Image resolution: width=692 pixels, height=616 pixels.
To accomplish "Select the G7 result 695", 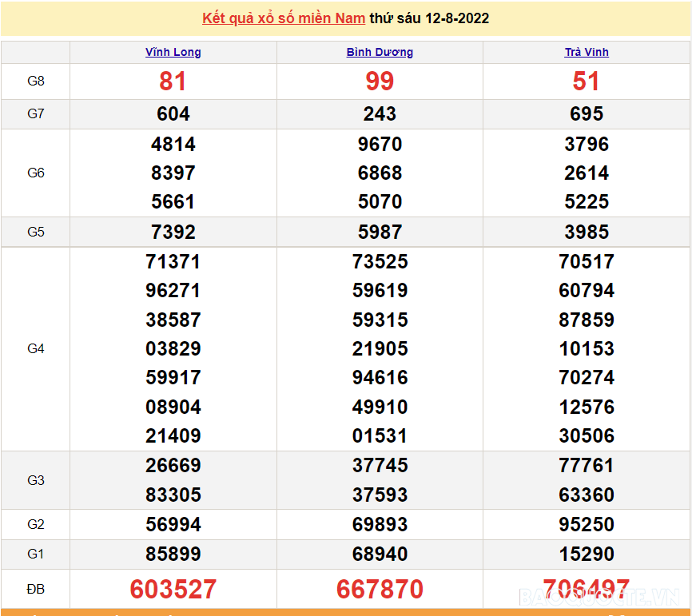I will pyautogui.click(x=587, y=114).
